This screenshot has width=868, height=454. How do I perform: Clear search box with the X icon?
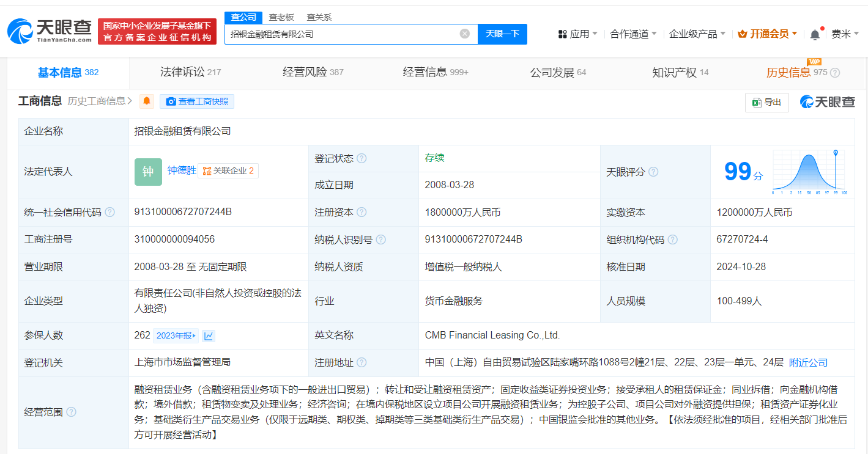[x=465, y=34]
